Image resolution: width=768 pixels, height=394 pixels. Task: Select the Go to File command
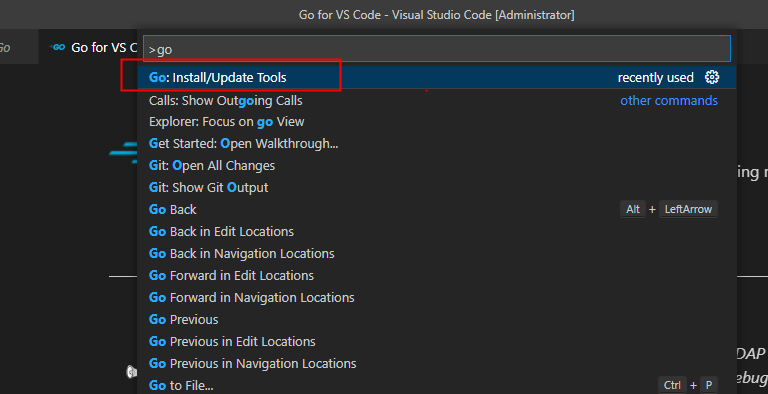tap(437, 385)
